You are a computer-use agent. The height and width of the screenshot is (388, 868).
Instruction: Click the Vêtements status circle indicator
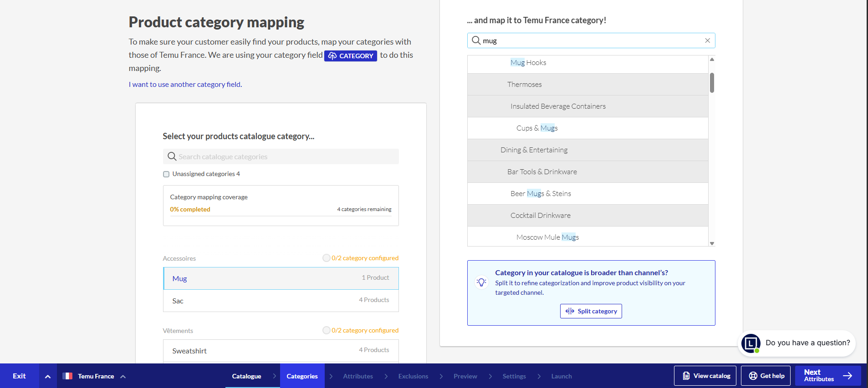point(326,330)
